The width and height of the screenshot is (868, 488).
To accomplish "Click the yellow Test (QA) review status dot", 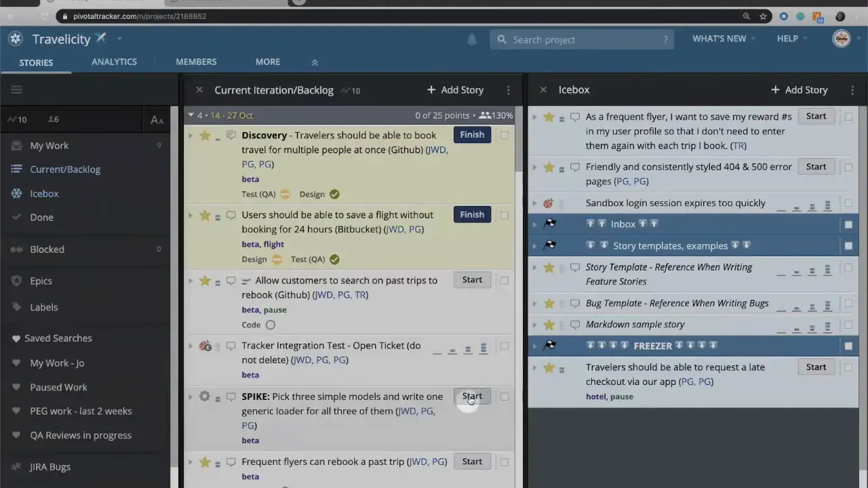I will 285,194.
